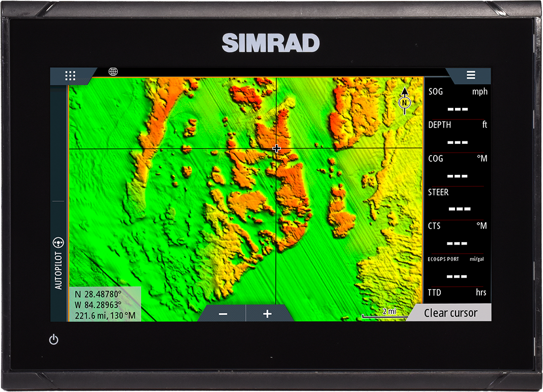
Task: Zoom in with the plus button
Action: pyautogui.click(x=267, y=314)
